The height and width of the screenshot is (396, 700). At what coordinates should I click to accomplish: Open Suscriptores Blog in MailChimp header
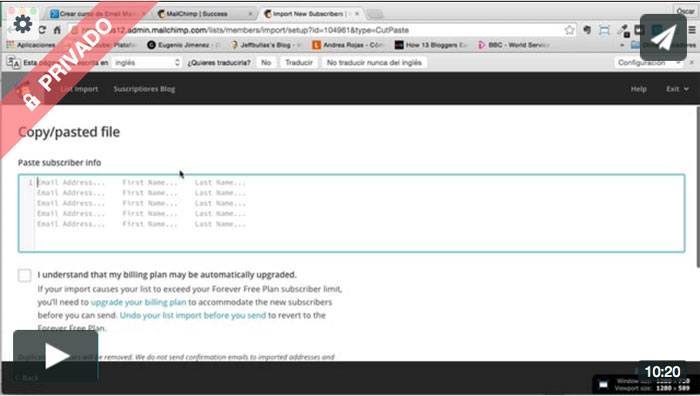[144, 89]
